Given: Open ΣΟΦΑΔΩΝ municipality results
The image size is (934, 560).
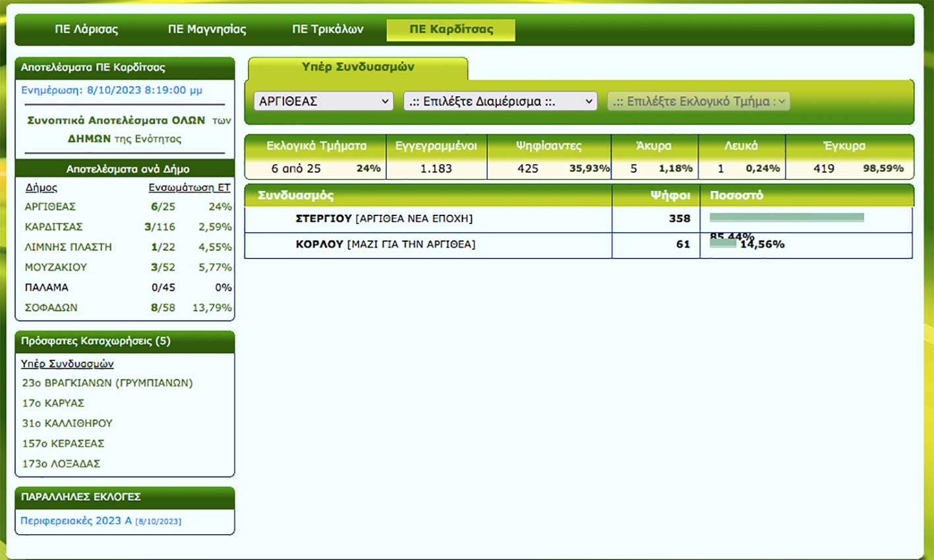Looking at the screenshot, I should click(x=51, y=308).
